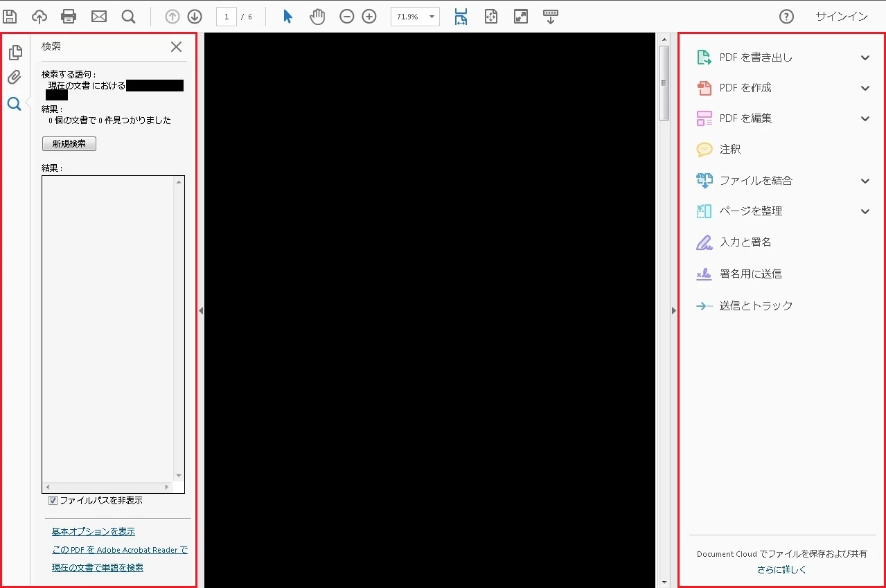Click the upload to cloud icon
The height and width of the screenshot is (588, 886).
[39, 16]
